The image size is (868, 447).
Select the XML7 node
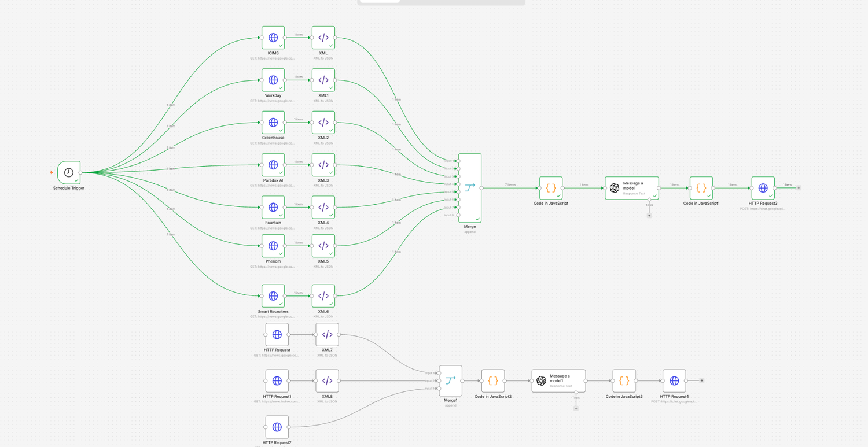tap(328, 334)
